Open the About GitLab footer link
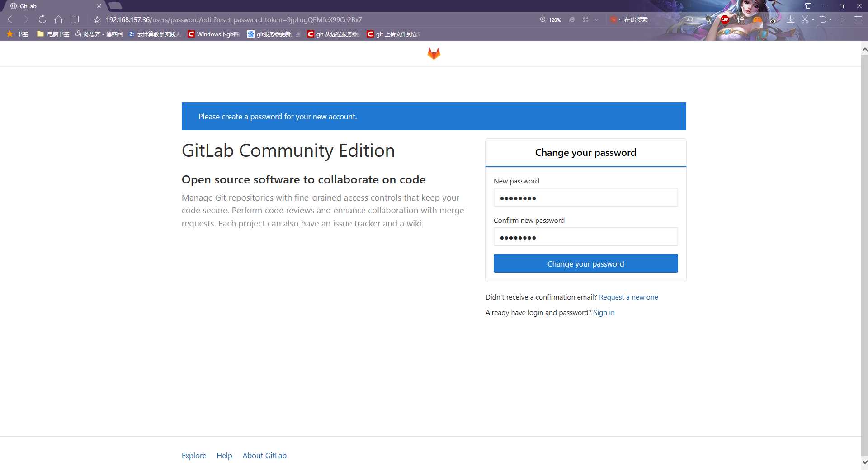The height and width of the screenshot is (470, 868). (264, 456)
